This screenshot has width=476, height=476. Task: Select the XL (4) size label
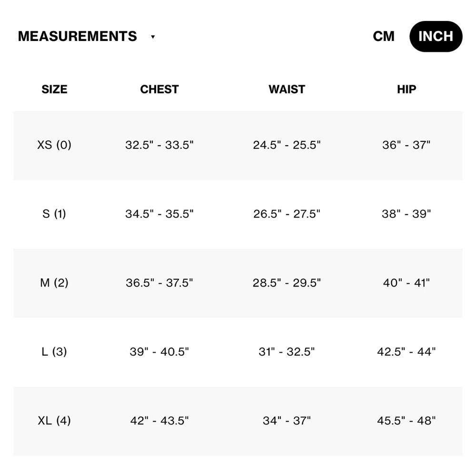[x=54, y=420]
